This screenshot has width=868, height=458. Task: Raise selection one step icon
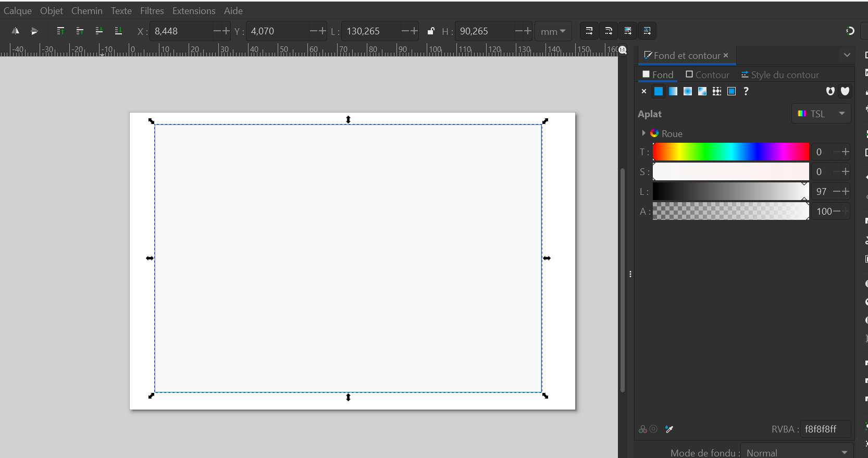(x=80, y=31)
